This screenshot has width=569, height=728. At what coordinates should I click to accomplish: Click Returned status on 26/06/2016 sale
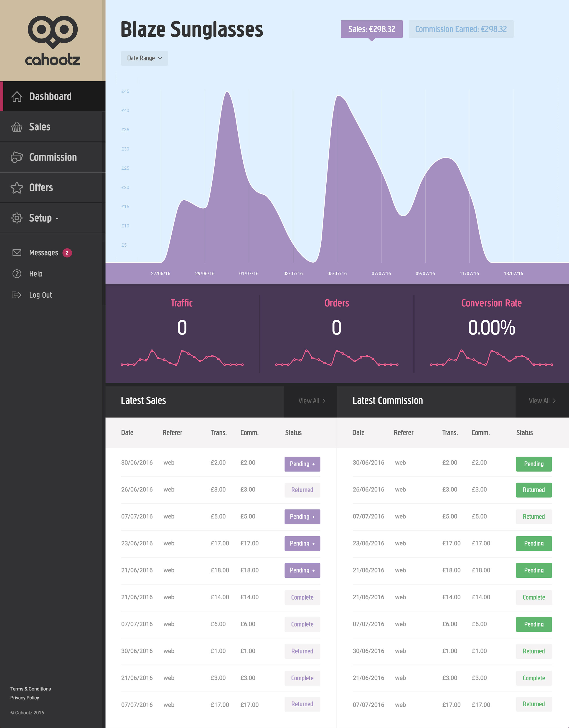tap(302, 490)
